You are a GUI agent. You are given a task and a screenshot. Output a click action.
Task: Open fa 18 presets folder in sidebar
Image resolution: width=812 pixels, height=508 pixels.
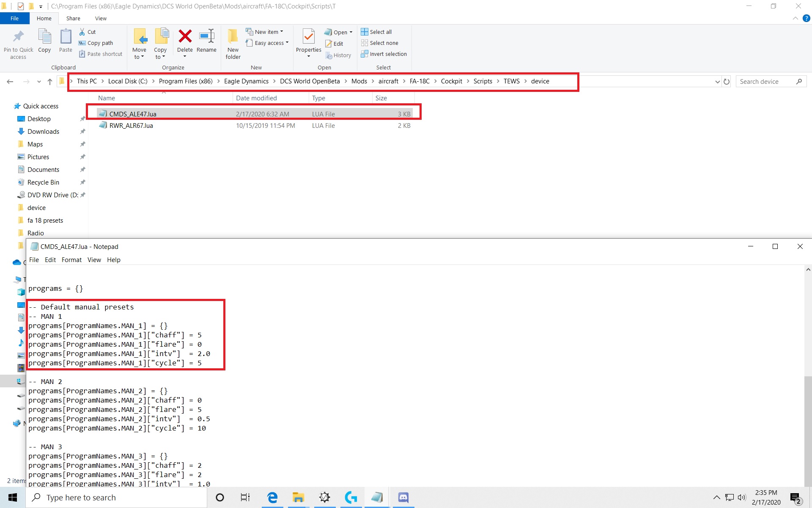(x=45, y=221)
